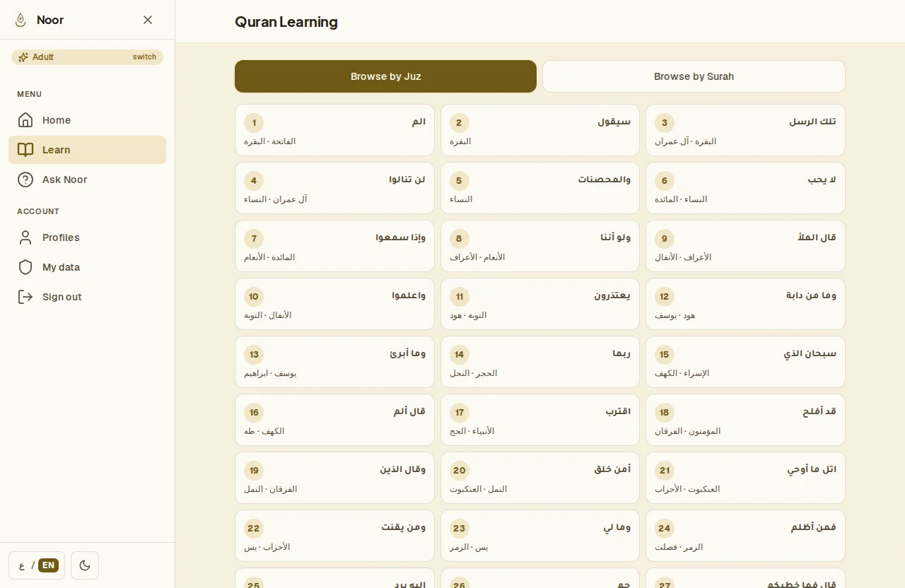Image resolution: width=905 pixels, height=588 pixels.
Task: Click the number 8 badge
Action: click(x=459, y=238)
